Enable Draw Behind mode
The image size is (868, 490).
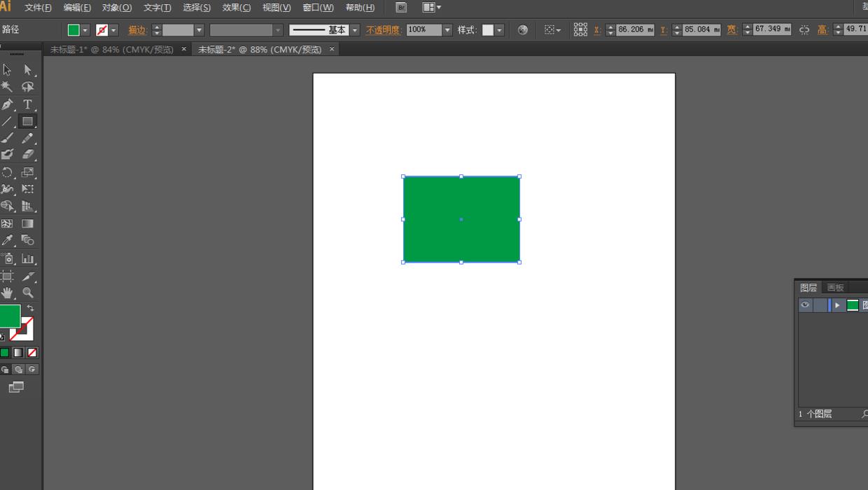18,370
